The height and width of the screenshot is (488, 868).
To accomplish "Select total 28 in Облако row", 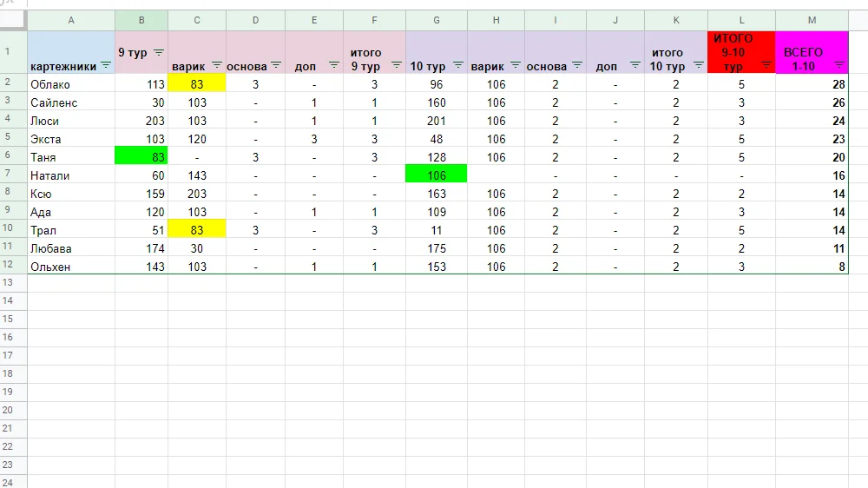I will point(812,84).
